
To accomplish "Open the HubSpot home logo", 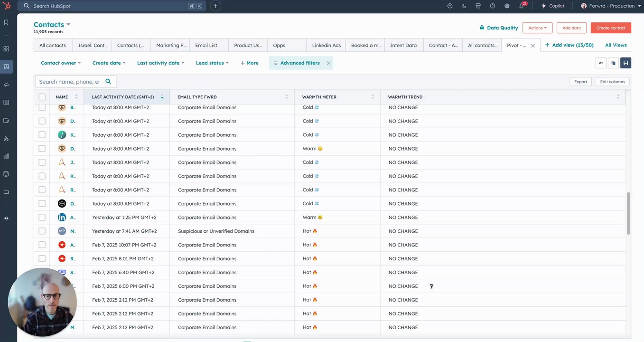I will pos(6,6).
